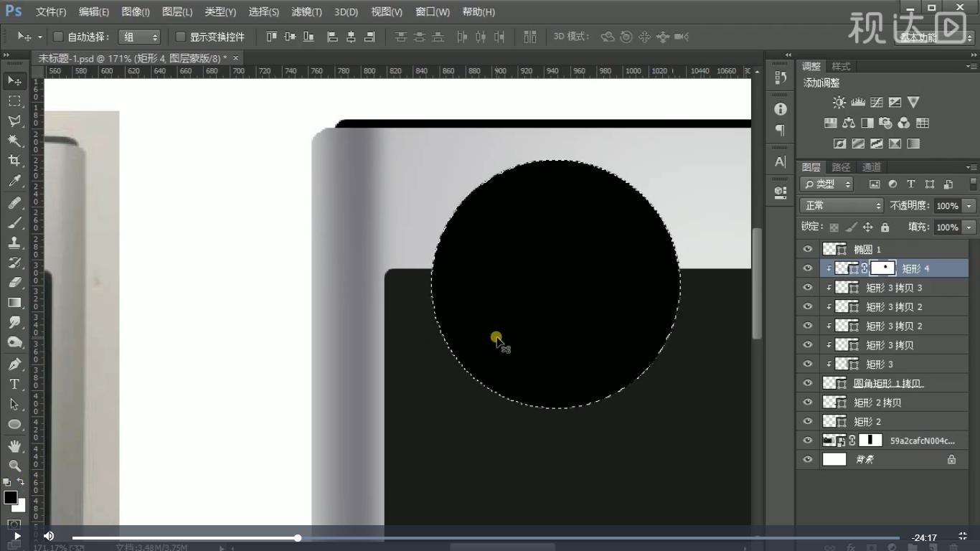Hide the 椭圆 1 layer
Viewport: 980px width, 551px height.
[808, 249]
